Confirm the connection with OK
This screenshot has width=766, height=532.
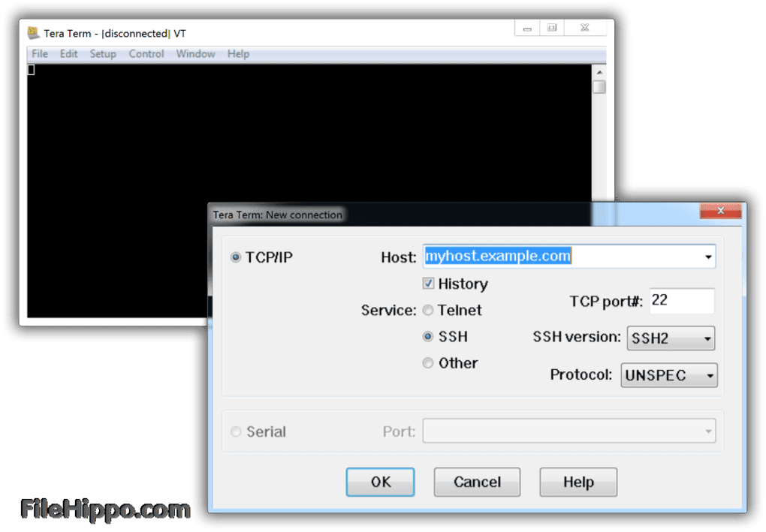point(380,482)
